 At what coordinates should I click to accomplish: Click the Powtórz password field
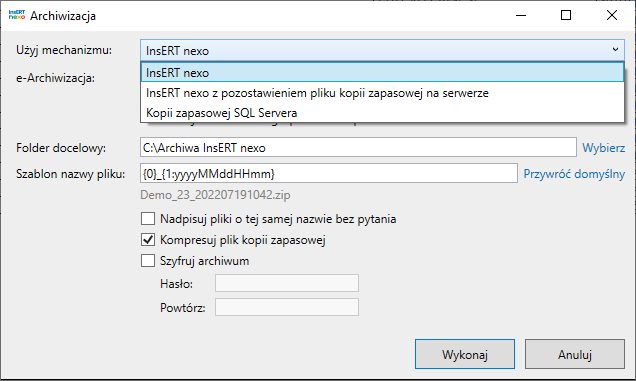point(287,307)
